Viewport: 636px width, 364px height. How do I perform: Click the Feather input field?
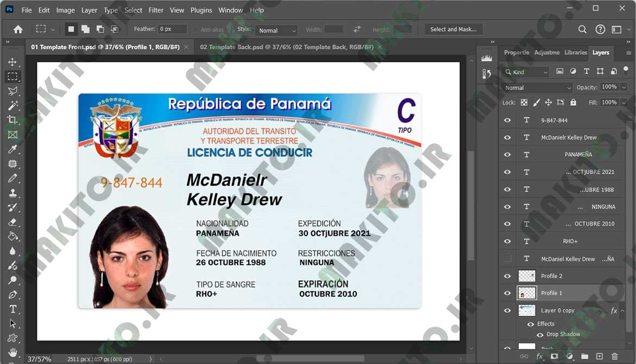click(172, 29)
